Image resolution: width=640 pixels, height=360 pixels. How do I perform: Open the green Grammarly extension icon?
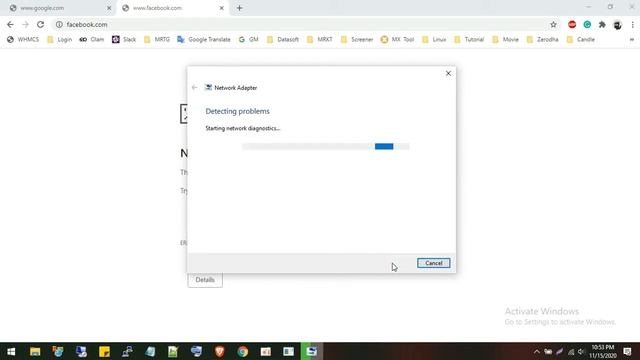point(587,24)
